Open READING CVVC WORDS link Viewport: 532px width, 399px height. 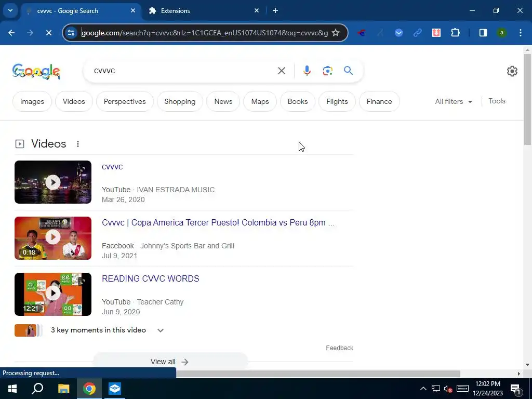point(151,278)
